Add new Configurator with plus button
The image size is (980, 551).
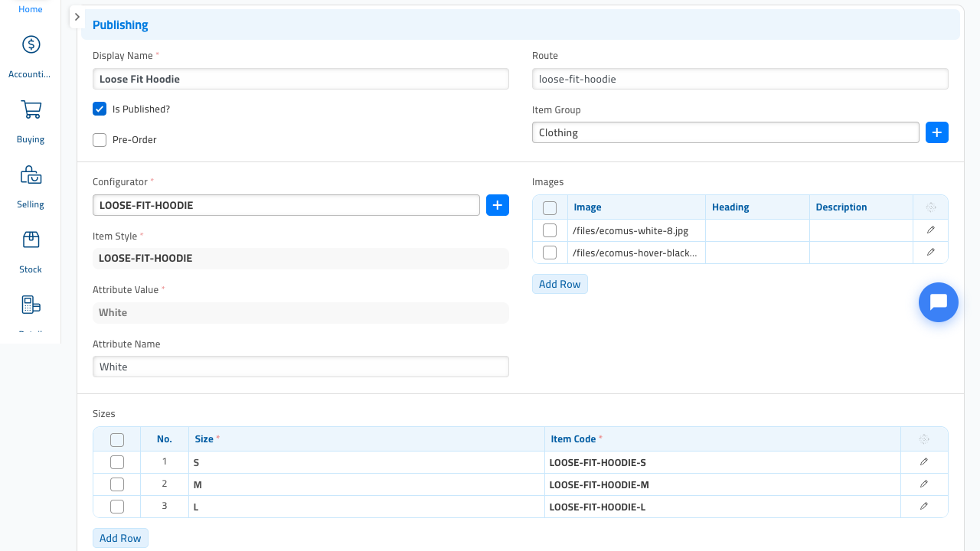click(498, 205)
